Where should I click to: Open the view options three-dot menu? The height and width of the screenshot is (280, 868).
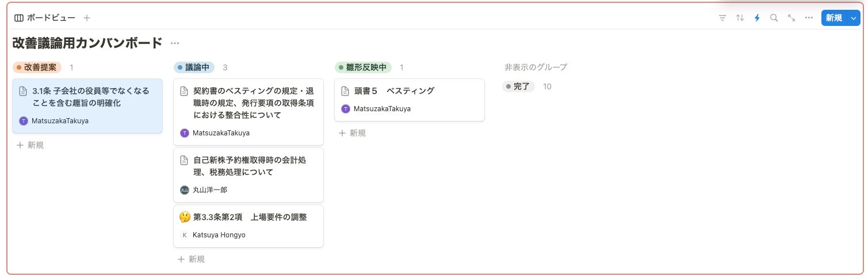pyautogui.click(x=809, y=18)
